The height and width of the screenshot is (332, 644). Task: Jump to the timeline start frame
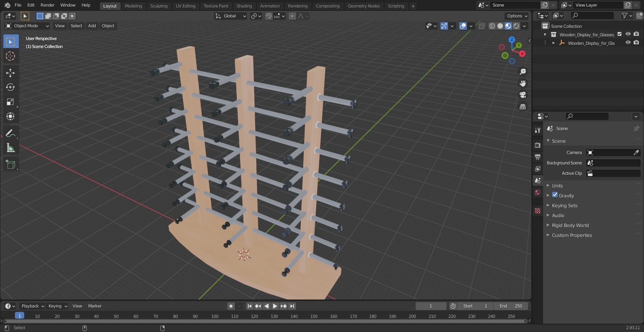coord(249,306)
